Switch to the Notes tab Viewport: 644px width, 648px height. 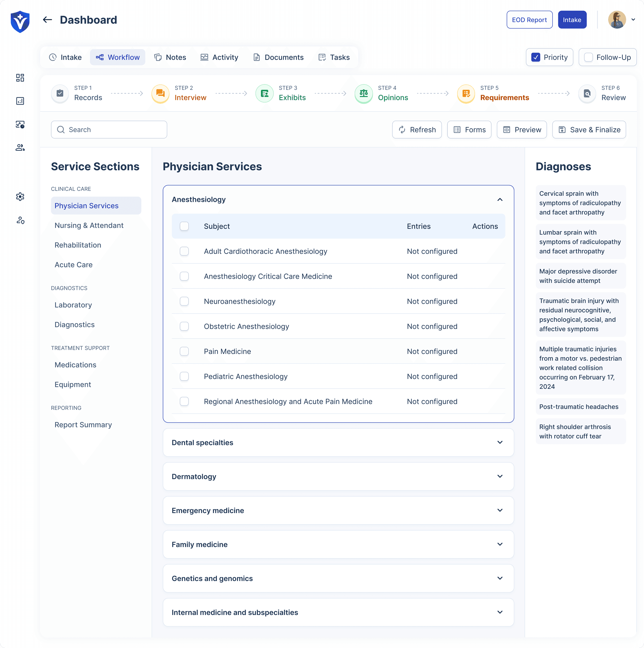click(170, 57)
